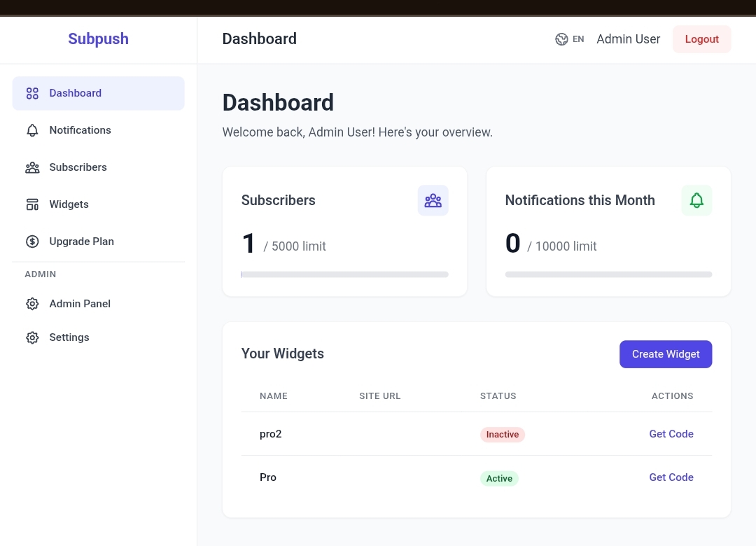
Task: Click the '/ 5000 limit' text
Action: [x=295, y=246]
